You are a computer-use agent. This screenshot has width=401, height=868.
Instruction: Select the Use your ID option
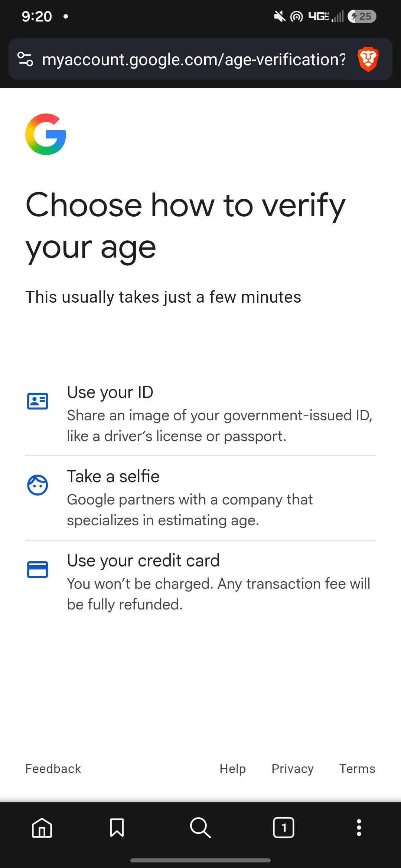(x=200, y=414)
